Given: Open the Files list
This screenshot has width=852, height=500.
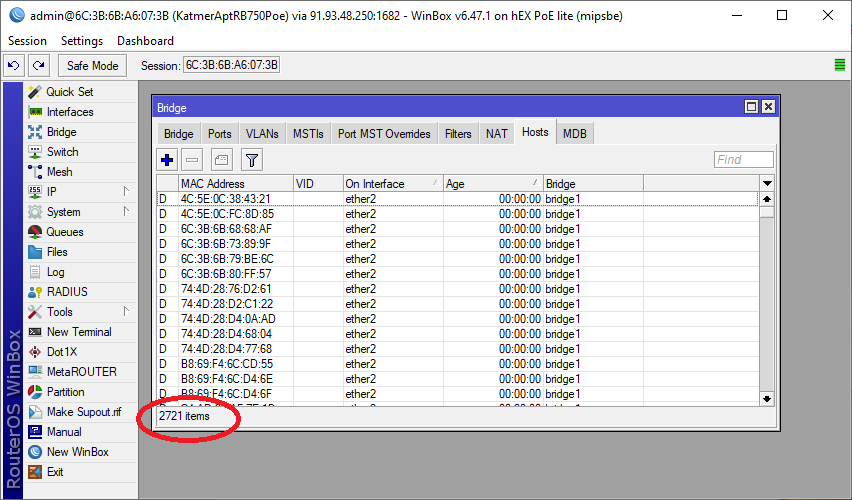Looking at the screenshot, I should pyautogui.click(x=80, y=252).
